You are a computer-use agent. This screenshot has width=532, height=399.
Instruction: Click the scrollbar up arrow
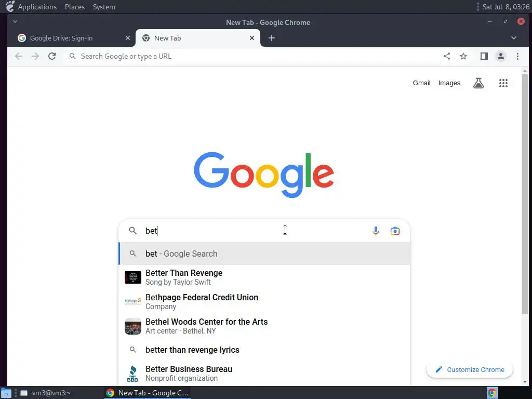point(525,71)
